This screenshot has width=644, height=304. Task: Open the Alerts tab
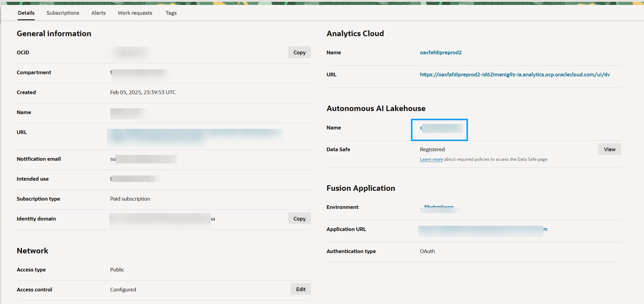click(x=98, y=13)
